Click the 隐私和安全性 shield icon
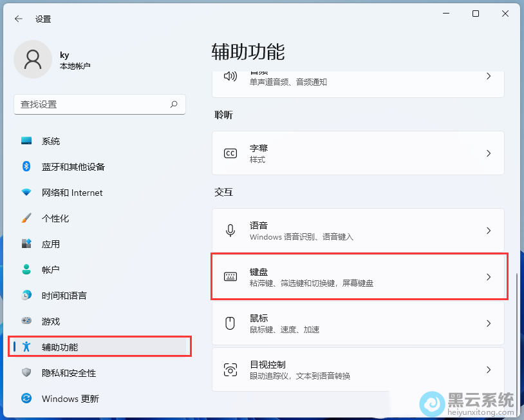524x420 pixels. [26, 373]
